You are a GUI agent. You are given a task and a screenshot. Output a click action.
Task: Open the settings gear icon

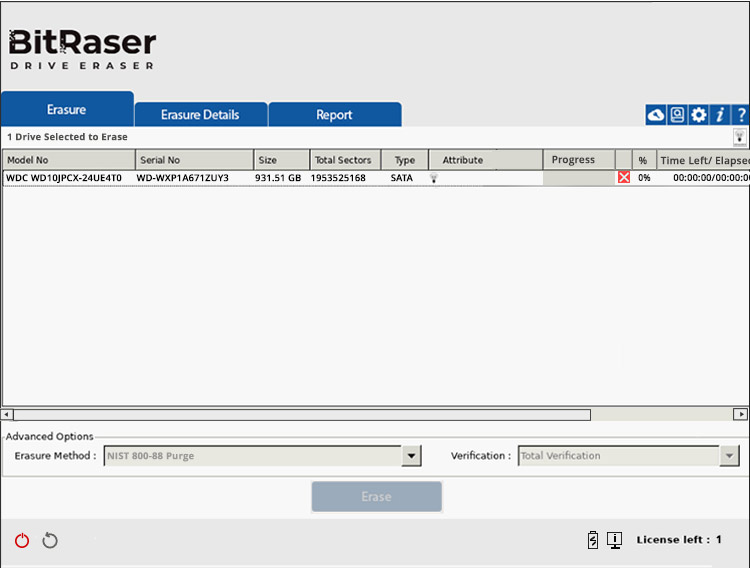tap(699, 115)
